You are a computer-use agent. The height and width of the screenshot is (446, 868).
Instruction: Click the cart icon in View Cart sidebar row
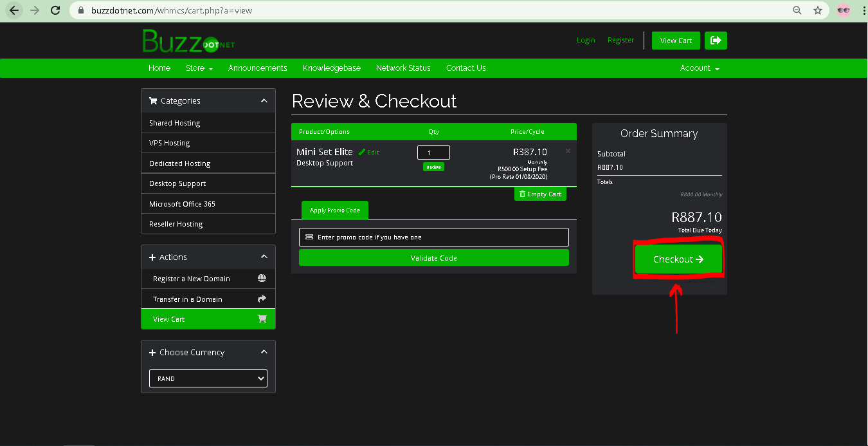tap(262, 319)
